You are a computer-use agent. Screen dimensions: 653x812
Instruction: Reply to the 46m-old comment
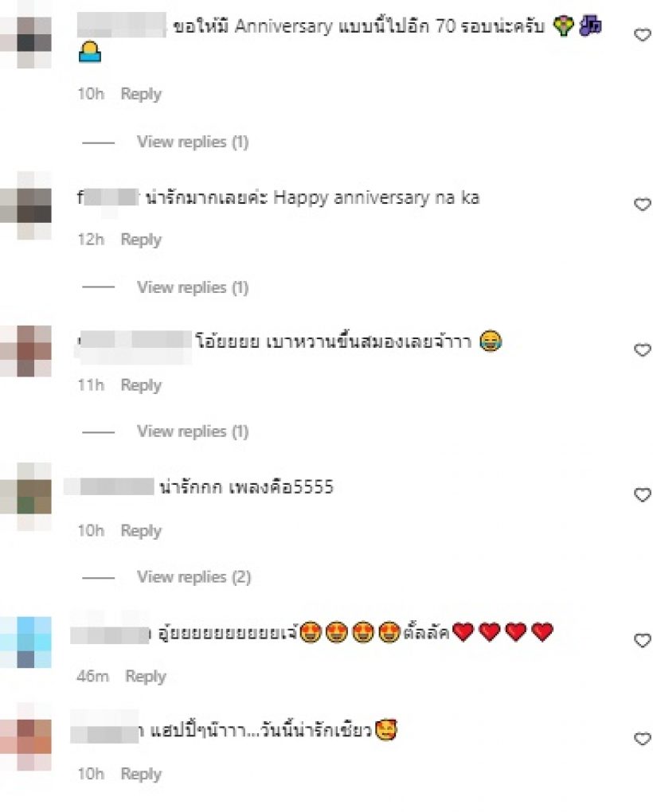coord(146,677)
